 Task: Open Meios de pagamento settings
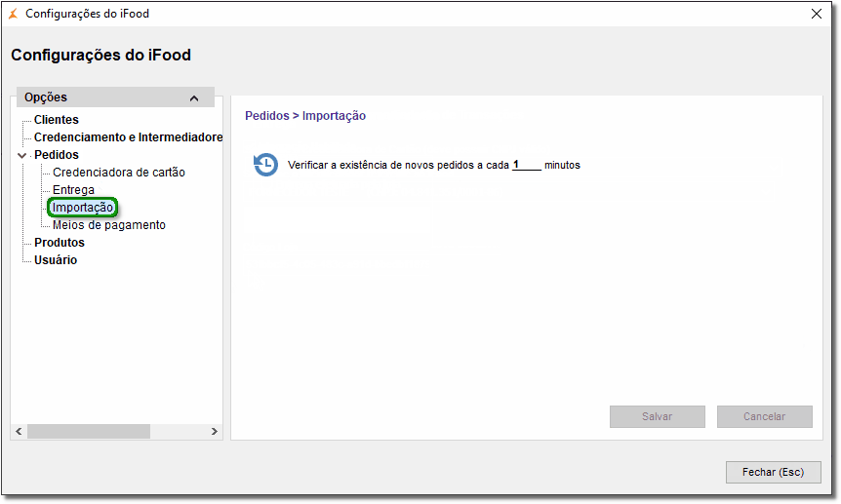click(x=109, y=224)
